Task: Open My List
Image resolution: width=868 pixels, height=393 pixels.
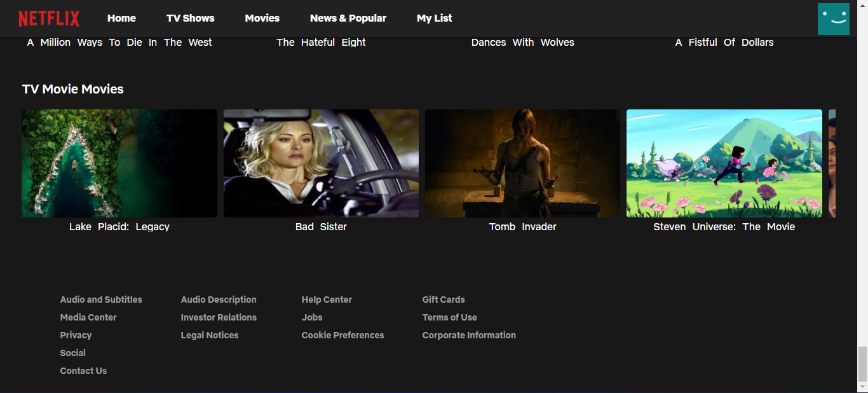Action: [x=434, y=18]
